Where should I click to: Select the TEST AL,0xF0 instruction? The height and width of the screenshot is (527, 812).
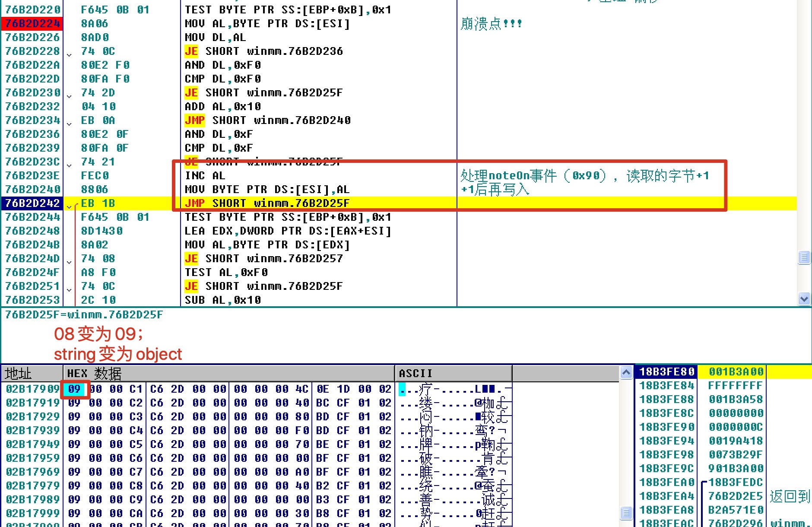(226, 273)
